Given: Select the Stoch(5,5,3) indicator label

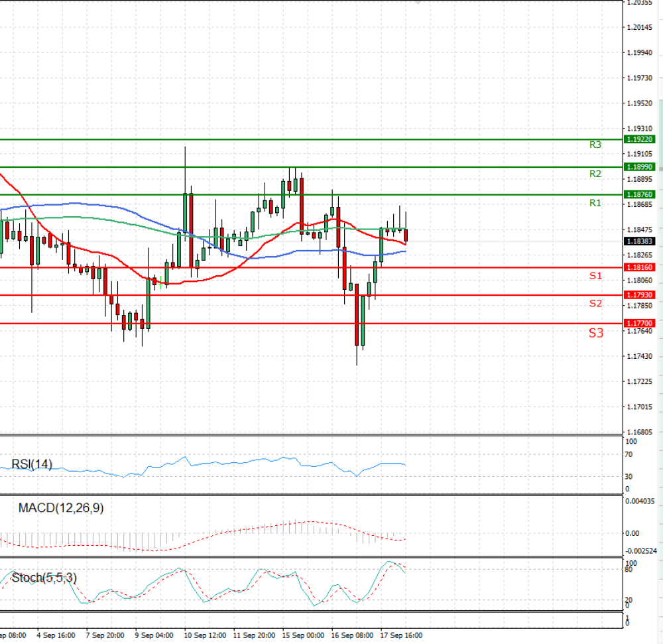Looking at the screenshot, I should (x=44, y=578).
